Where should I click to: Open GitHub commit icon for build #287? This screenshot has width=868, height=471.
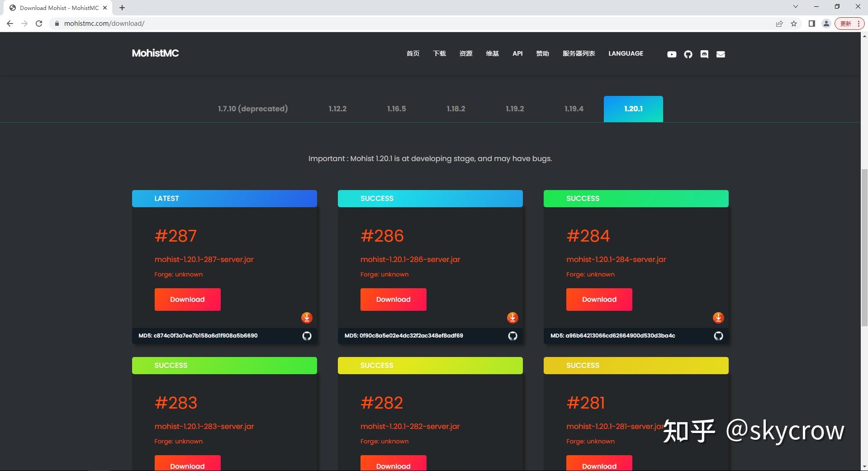click(307, 336)
